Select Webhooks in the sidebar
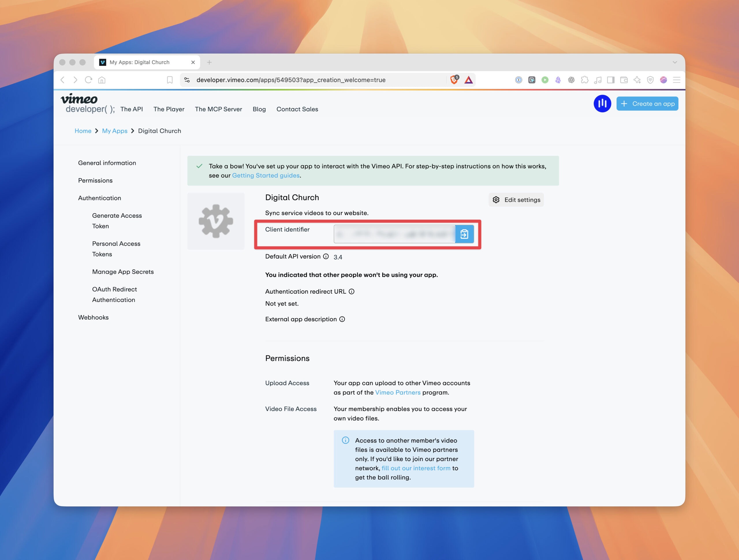 click(x=93, y=318)
